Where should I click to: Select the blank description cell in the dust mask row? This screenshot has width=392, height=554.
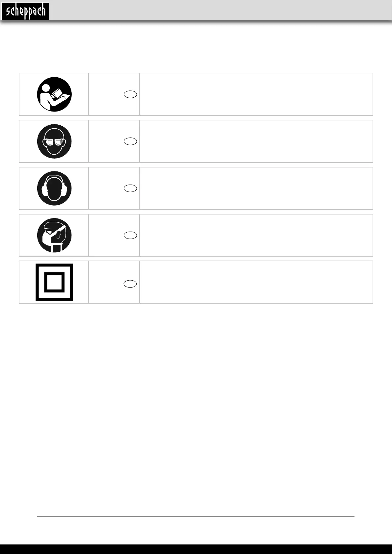256,235
